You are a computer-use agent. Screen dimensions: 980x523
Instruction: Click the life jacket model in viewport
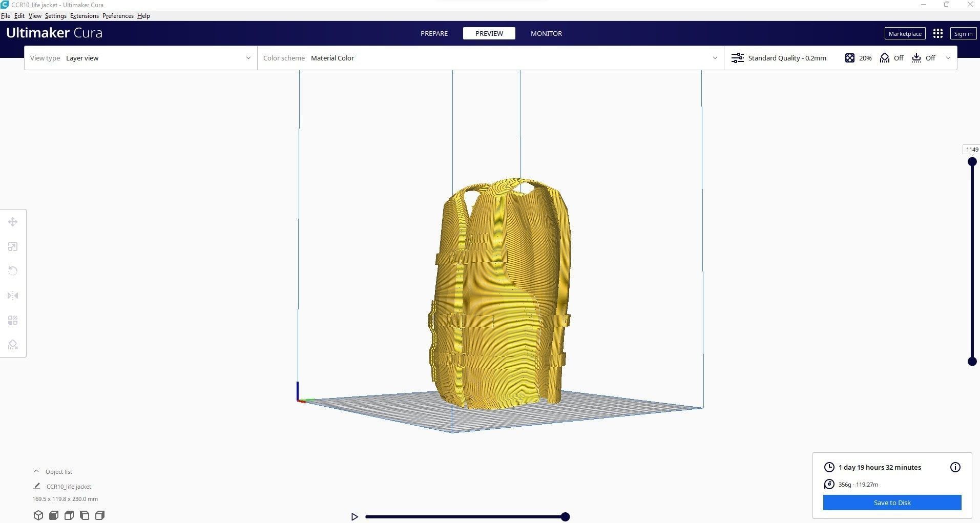point(499,295)
